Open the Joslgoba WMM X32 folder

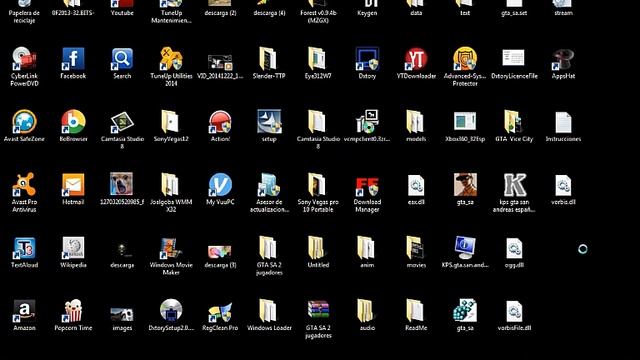pyautogui.click(x=170, y=185)
